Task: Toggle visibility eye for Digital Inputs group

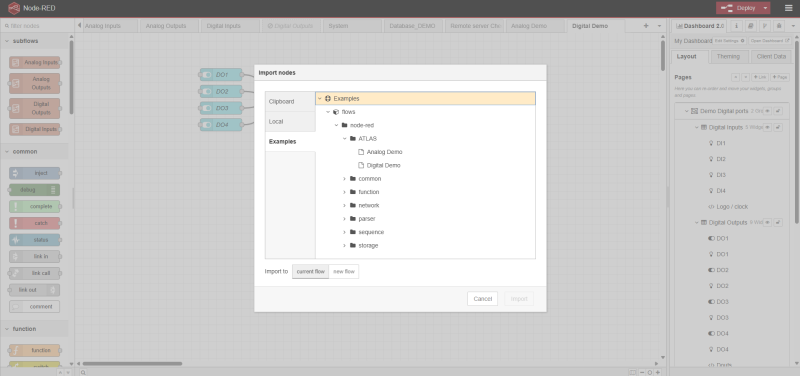Action: [x=767, y=127]
